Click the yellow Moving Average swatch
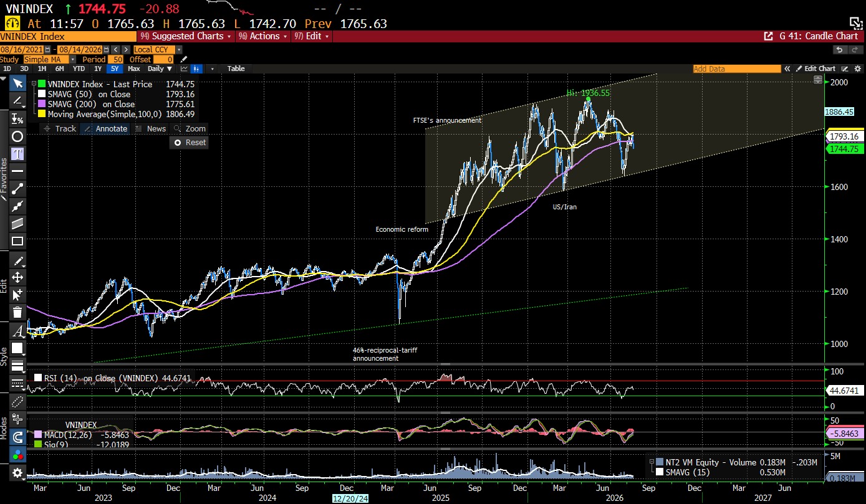This screenshot has height=504, width=866. [x=42, y=114]
